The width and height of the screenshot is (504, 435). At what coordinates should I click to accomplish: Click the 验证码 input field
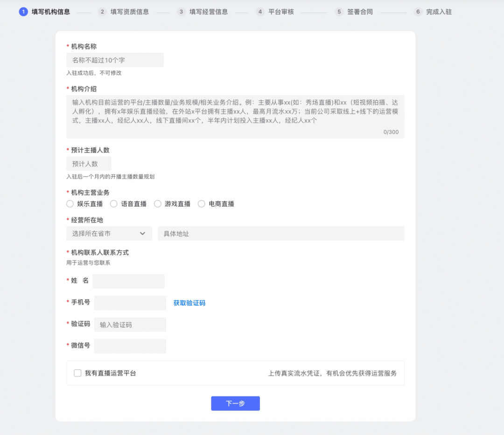130,325
